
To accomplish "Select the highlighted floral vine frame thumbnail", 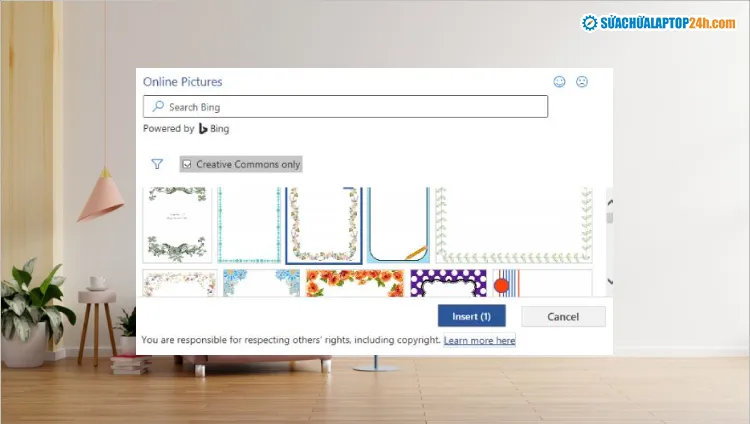I will tap(323, 225).
